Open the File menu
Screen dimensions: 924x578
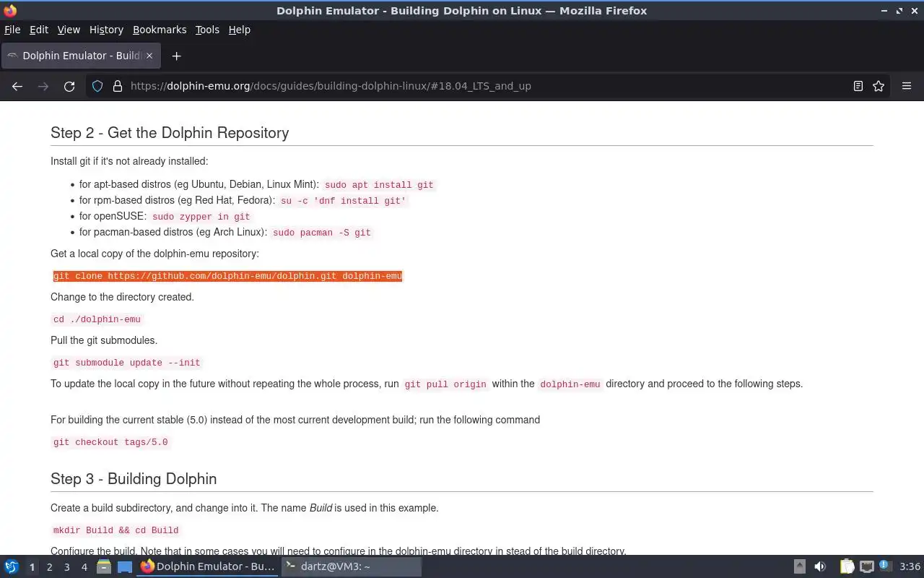coord(12,30)
